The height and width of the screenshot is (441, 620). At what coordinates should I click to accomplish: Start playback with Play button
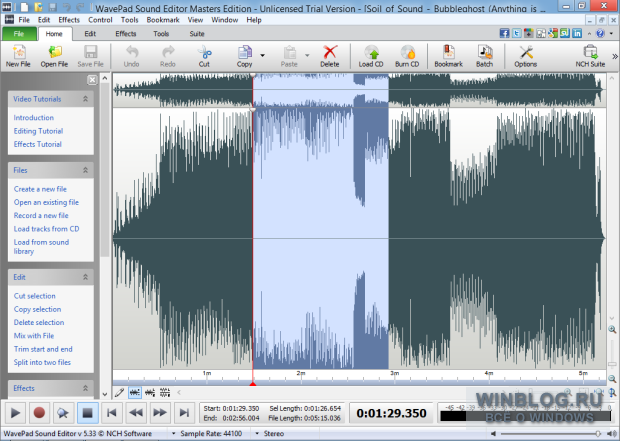(15, 413)
